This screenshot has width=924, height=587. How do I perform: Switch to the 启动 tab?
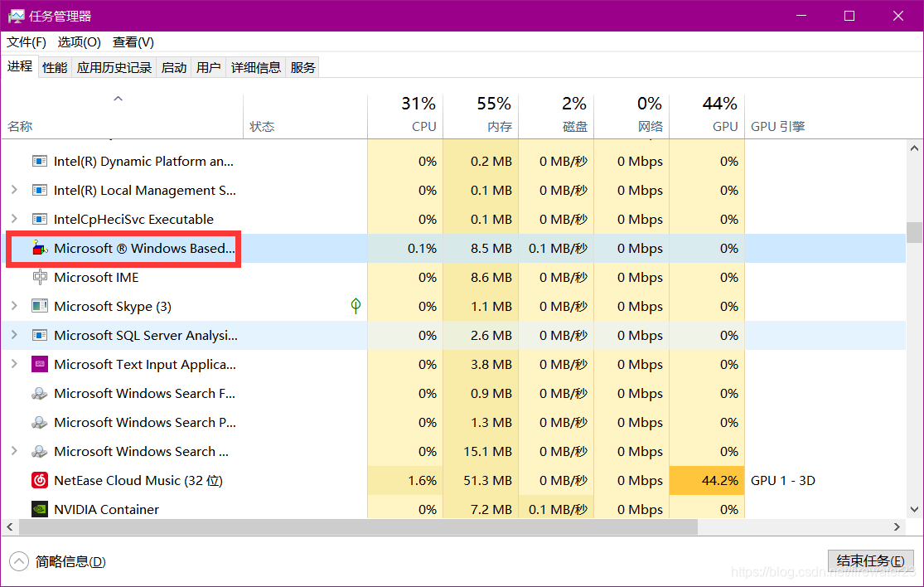click(174, 68)
